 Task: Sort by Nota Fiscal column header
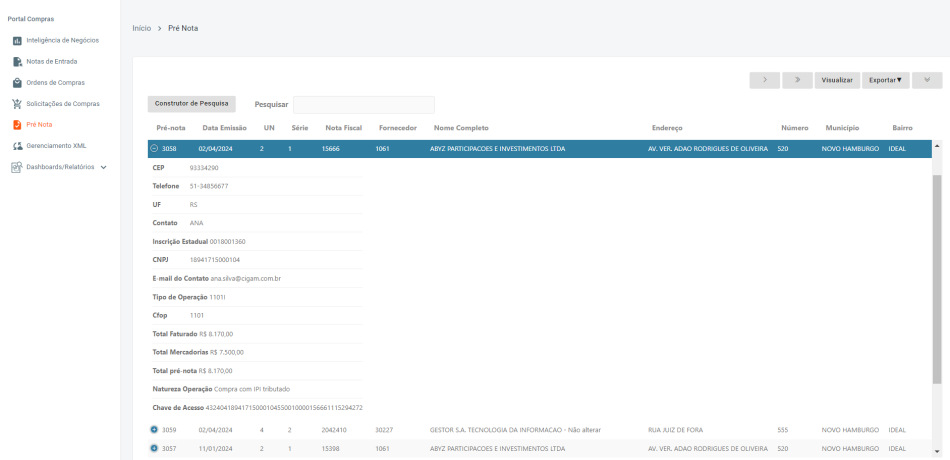(344, 128)
